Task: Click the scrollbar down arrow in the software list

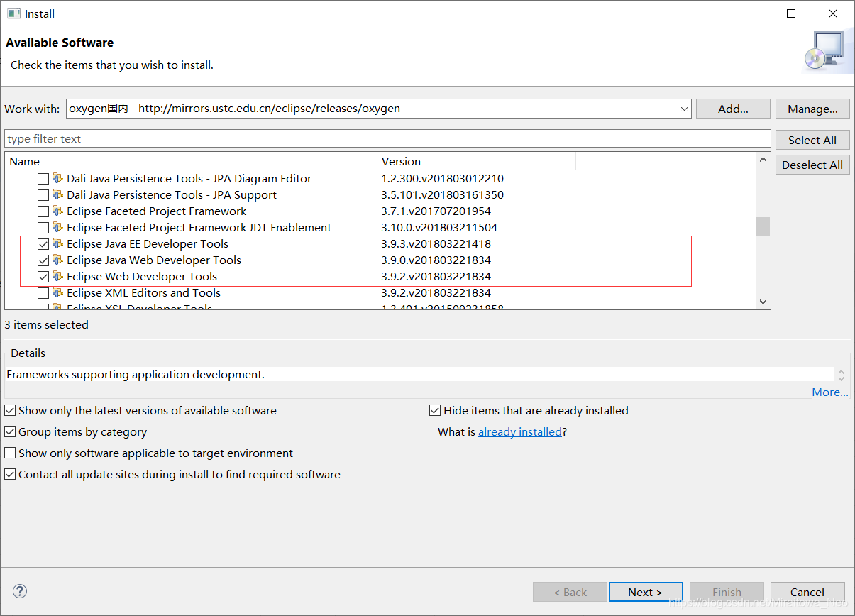Action: pyautogui.click(x=763, y=301)
